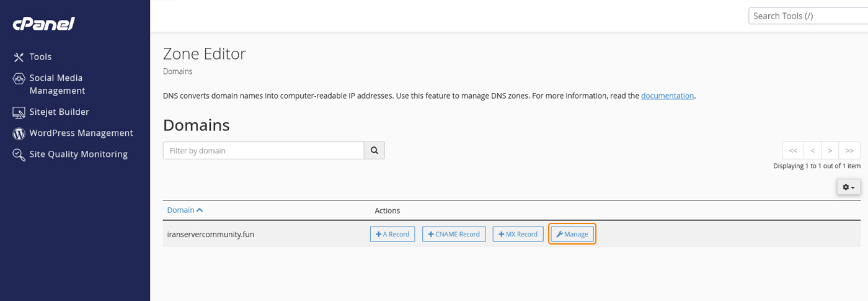The image size is (868, 301).
Task: Add an A Record for the domain
Action: (x=392, y=234)
